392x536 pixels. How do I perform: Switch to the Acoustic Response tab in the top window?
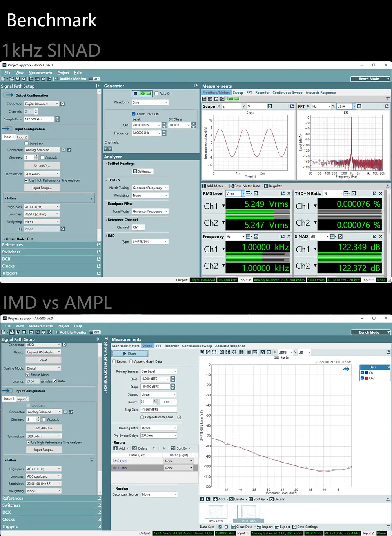tap(320, 93)
